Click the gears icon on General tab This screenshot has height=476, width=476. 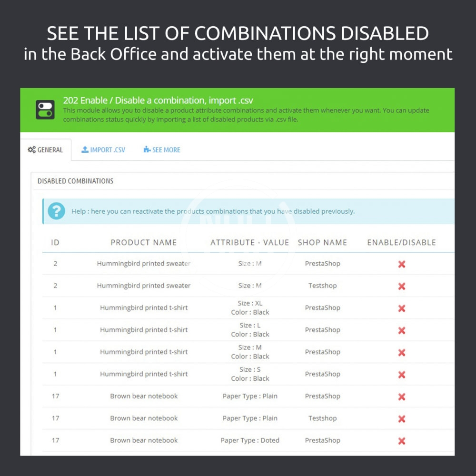pyautogui.click(x=31, y=150)
